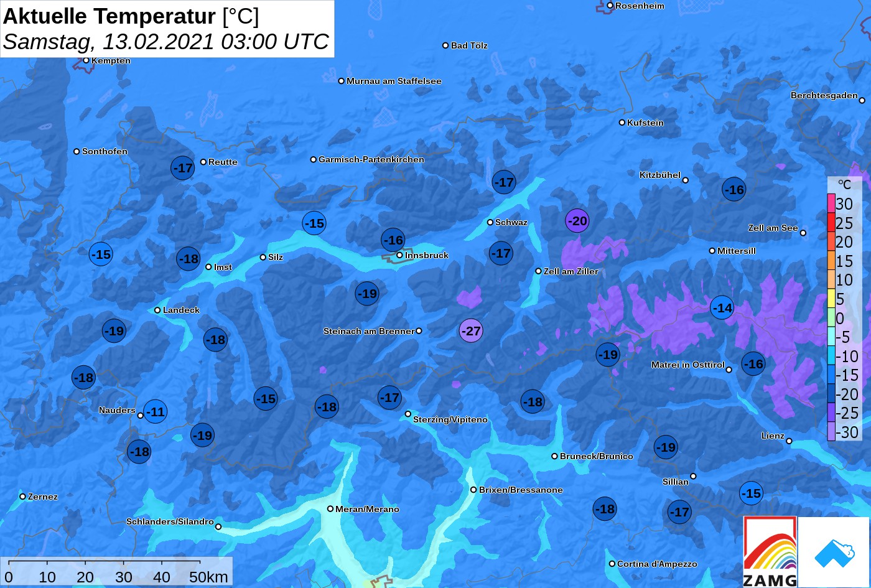Click the Zernez label

43,497
